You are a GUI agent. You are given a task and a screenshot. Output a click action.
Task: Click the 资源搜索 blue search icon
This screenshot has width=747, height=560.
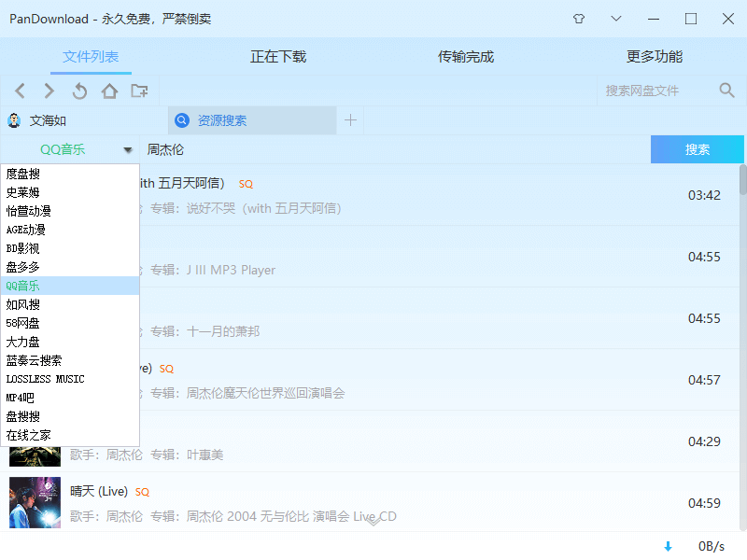(x=182, y=120)
